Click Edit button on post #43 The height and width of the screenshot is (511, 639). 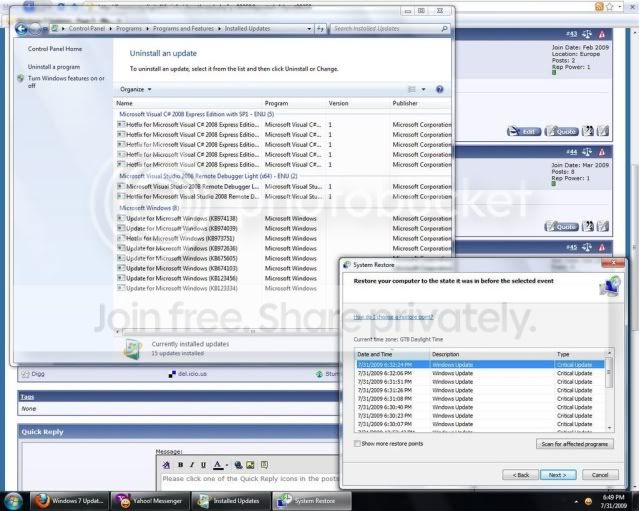click(x=524, y=131)
